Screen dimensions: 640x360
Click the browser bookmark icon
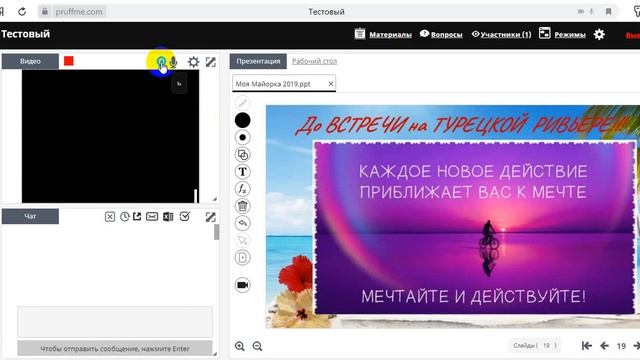pyautogui.click(x=608, y=11)
